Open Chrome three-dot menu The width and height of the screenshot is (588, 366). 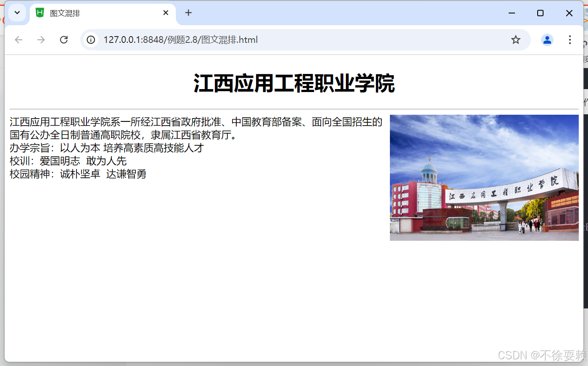570,40
